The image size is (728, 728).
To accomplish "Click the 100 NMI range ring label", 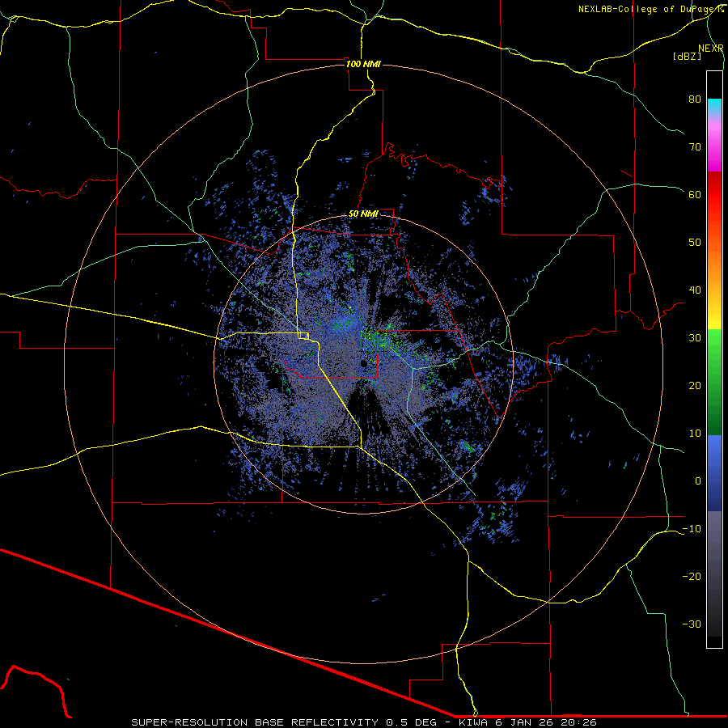I will click(x=363, y=64).
